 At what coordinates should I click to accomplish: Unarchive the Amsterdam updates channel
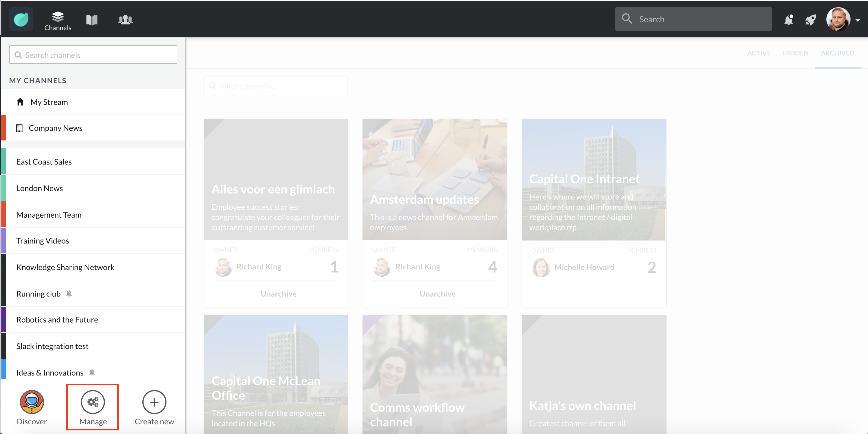pos(437,294)
